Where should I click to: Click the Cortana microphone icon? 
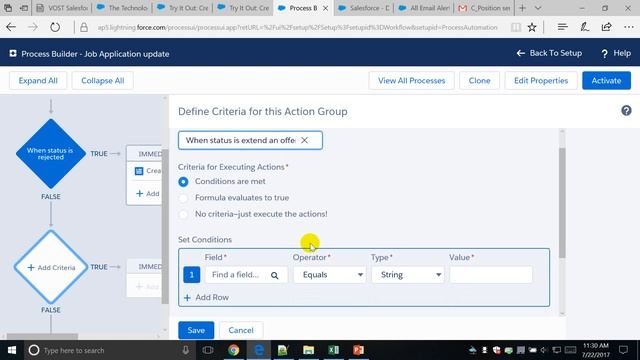coord(186,350)
